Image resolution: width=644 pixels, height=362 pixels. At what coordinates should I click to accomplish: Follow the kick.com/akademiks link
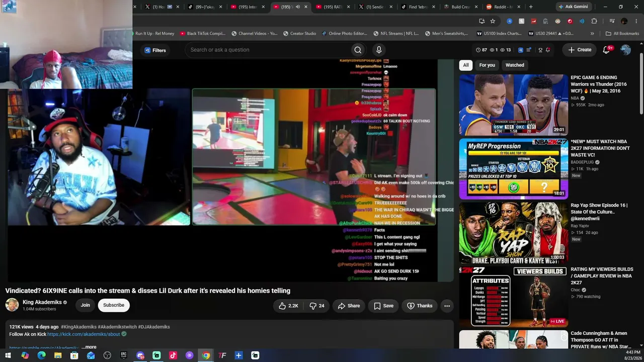pyautogui.click(x=84, y=334)
